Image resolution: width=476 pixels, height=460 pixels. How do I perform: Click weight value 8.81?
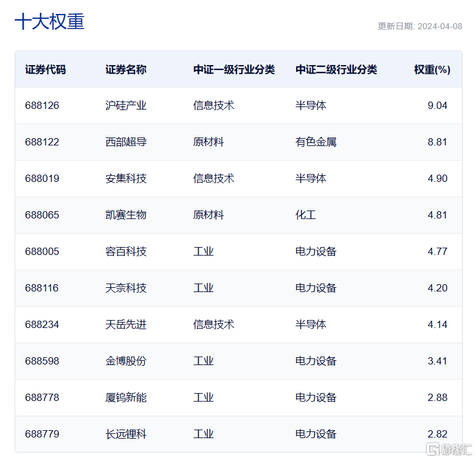click(437, 142)
